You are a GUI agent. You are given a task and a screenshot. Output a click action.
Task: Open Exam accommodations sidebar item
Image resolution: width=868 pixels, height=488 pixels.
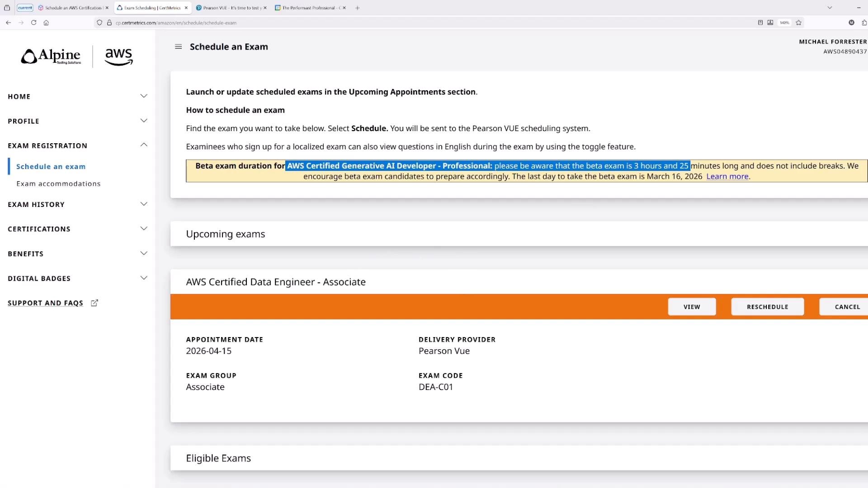pyautogui.click(x=58, y=184)
